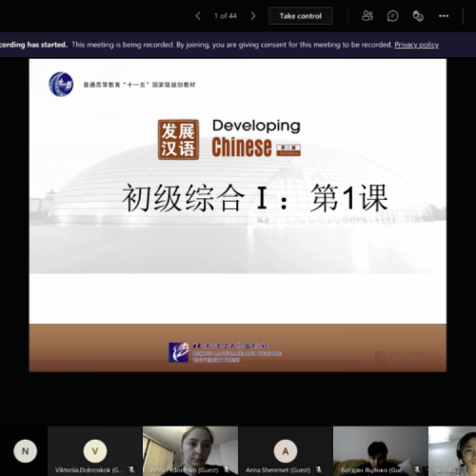Click the rightmost webcam participant tile

tap(452, 451)
